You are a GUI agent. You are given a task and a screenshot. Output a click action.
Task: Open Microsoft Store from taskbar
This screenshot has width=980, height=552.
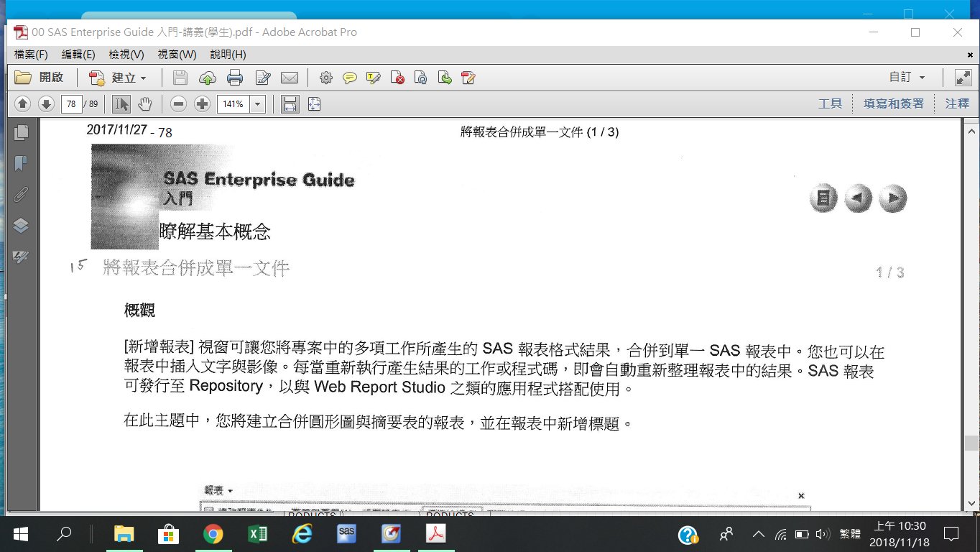pos(168,534)
